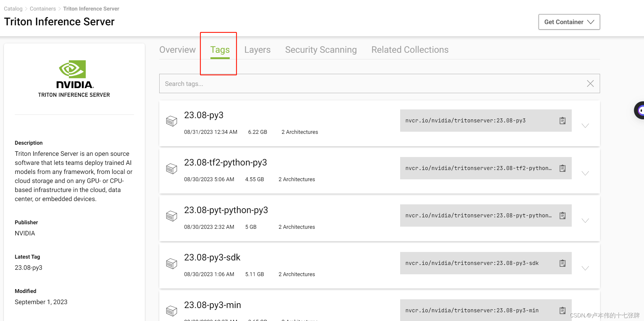
Task: Click the container icon beside 23.08-pyt-python-py3
Action: (x=172, y=216)
